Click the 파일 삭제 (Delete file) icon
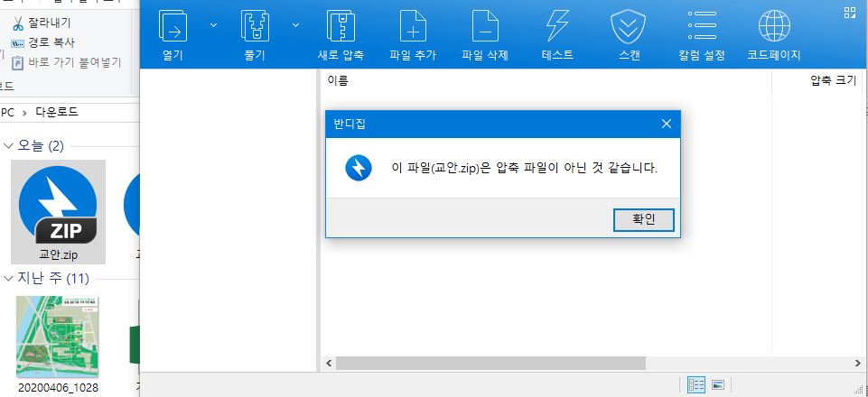 485,26
